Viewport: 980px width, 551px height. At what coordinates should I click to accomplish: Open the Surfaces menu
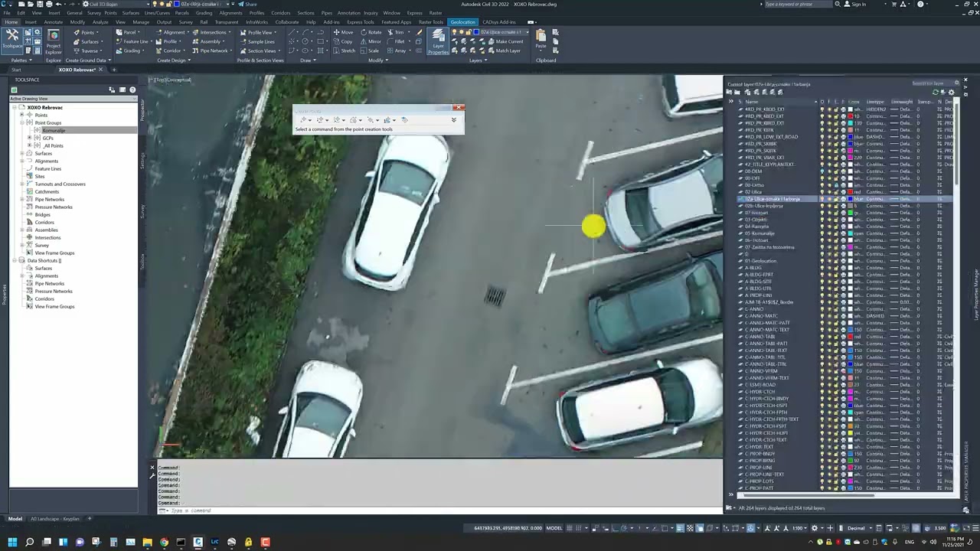tap(130, 13)
